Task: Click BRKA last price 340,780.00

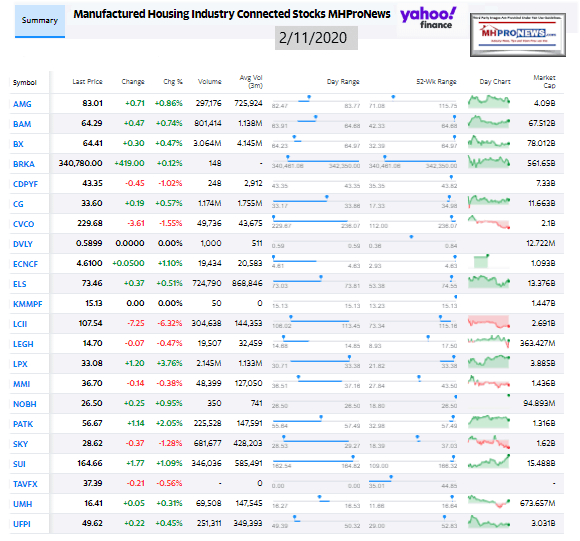Action: (80, 163)
